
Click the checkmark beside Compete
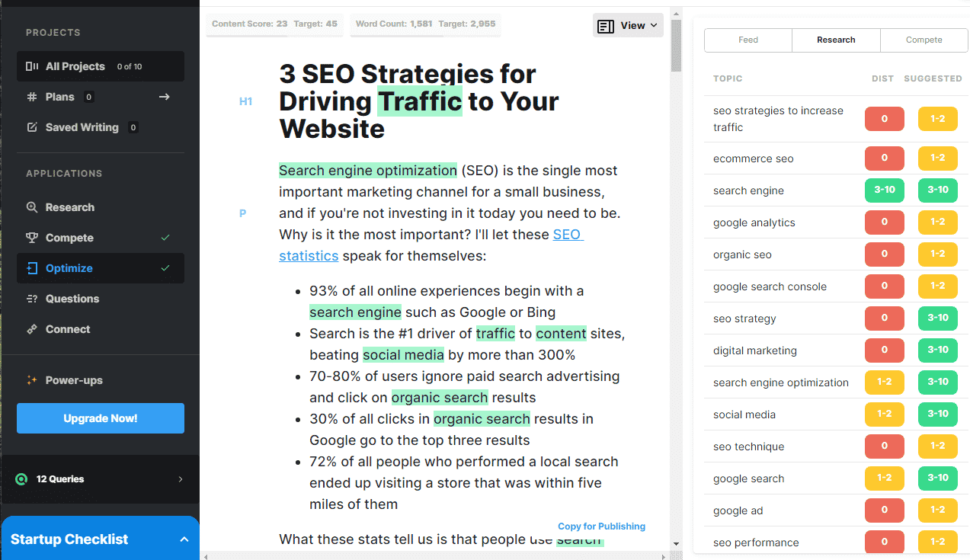tap(165, 238)
